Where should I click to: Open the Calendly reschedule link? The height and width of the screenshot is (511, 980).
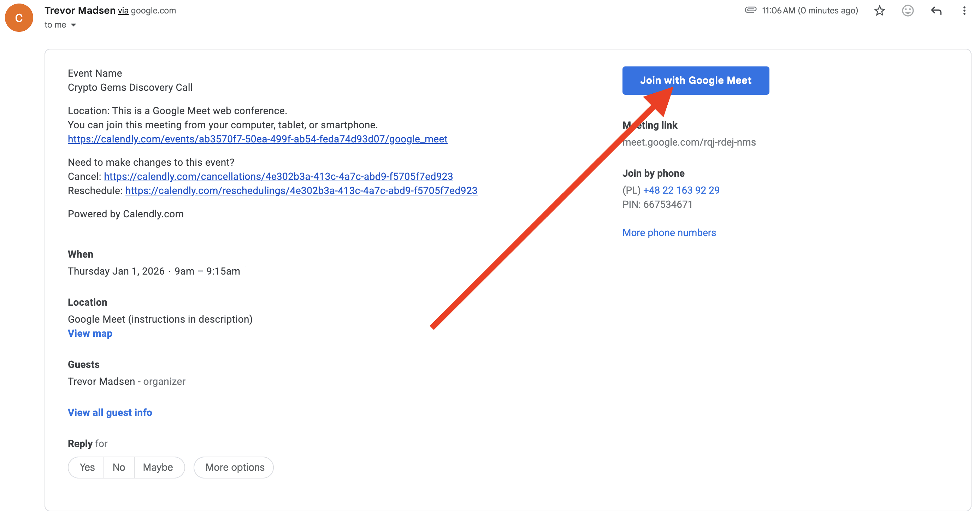pyautogui.click(x=301, y=190)
